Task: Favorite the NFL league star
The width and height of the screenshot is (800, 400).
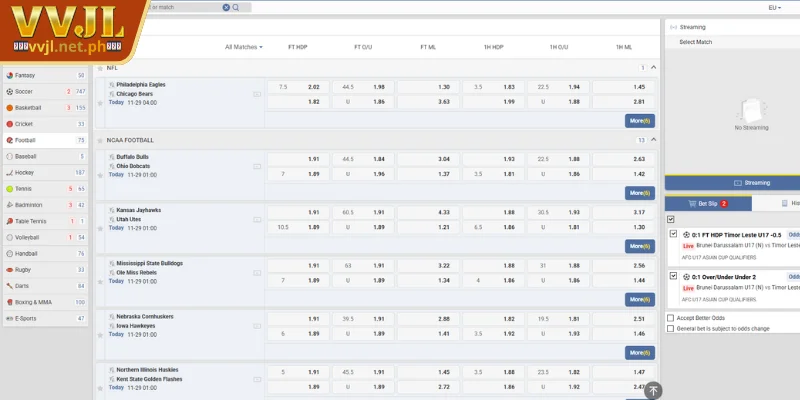Action: click(101, 68)
